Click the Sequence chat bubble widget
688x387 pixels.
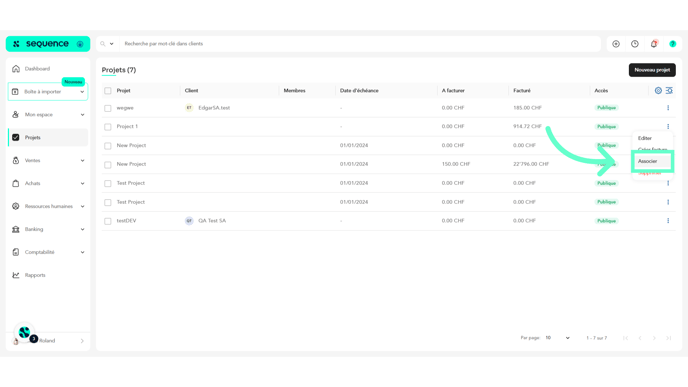coord(25,333)
